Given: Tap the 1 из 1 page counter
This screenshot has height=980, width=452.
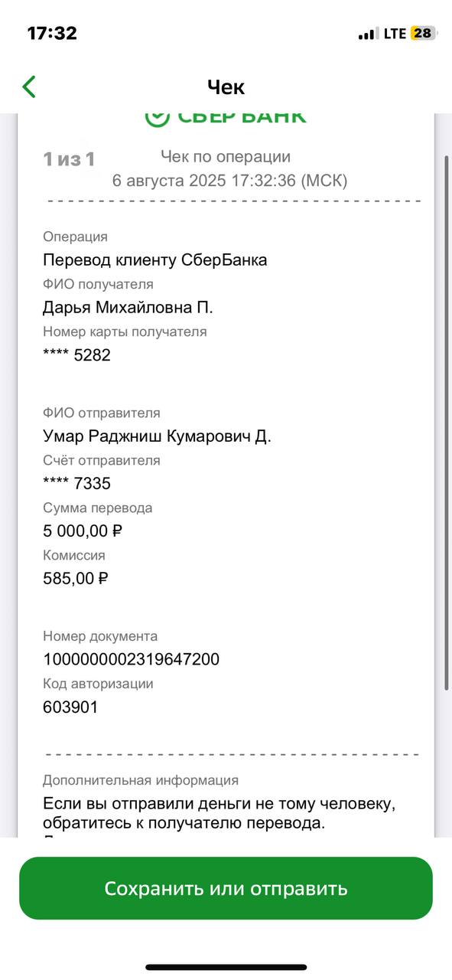Looking at the screenshot, I should tap(69, 159).
